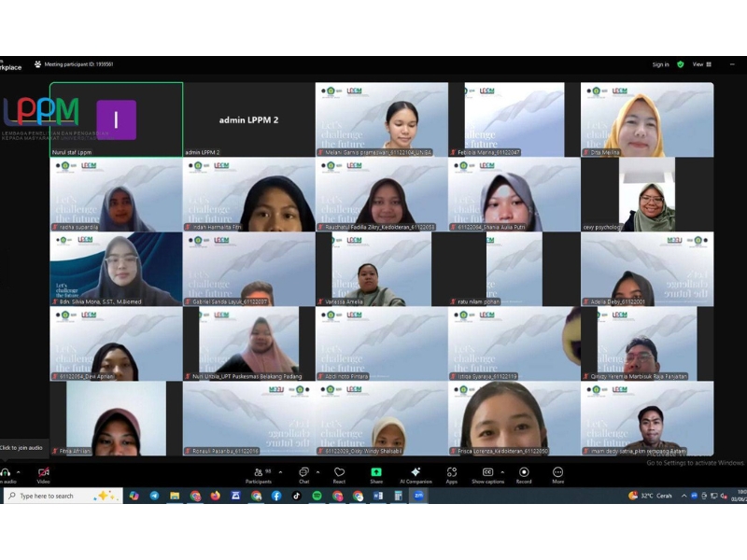Click the green encryption shield icon
Screen dimensions: 747x560
(x=681, y=64)
